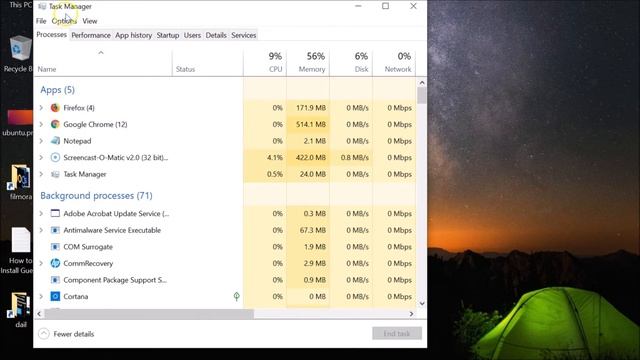Click the Task Manager title bar icon
The width and height of the screenshot is (640, 360).
(42, 6)
